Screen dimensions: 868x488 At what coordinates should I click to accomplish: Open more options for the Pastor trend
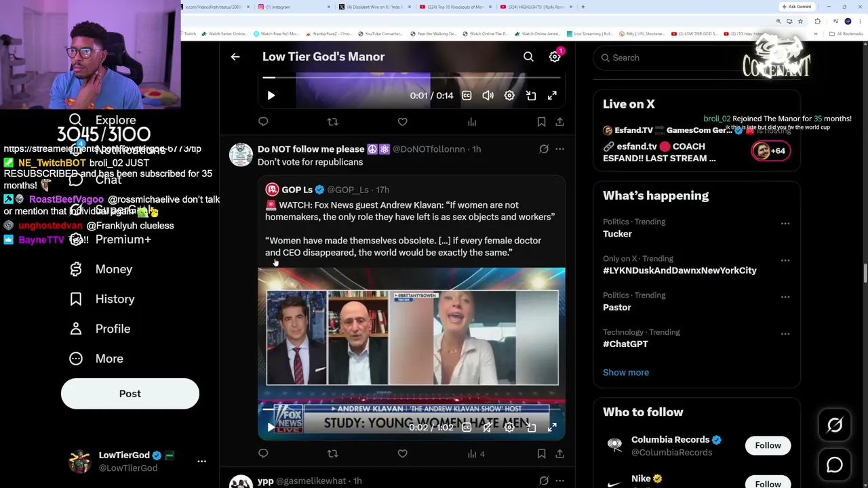point(785,297)
